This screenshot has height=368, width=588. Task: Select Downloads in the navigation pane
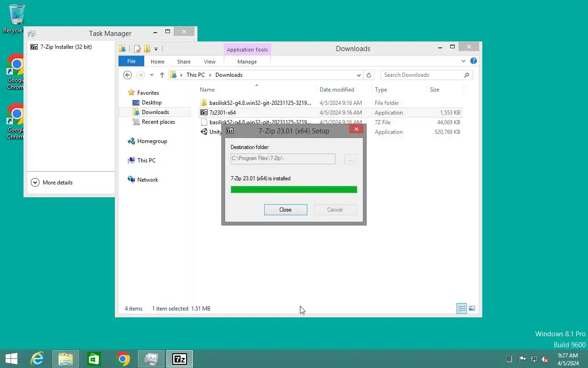155,112
